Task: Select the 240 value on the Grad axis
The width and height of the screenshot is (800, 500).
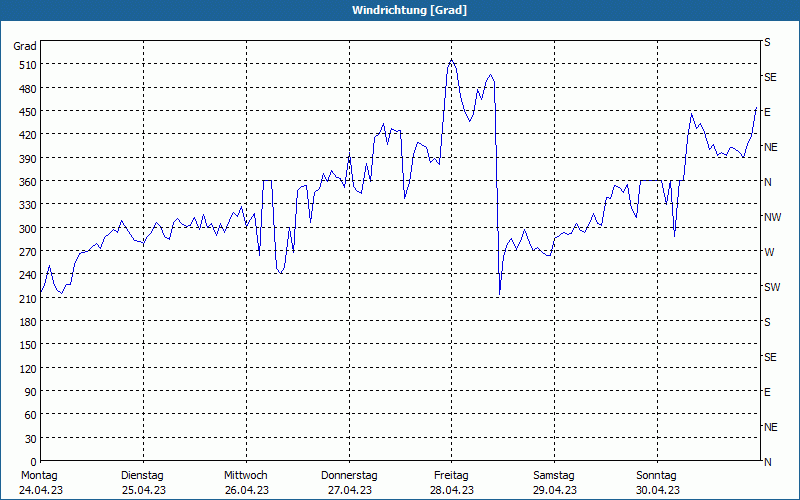Action: tap(29, 275)
